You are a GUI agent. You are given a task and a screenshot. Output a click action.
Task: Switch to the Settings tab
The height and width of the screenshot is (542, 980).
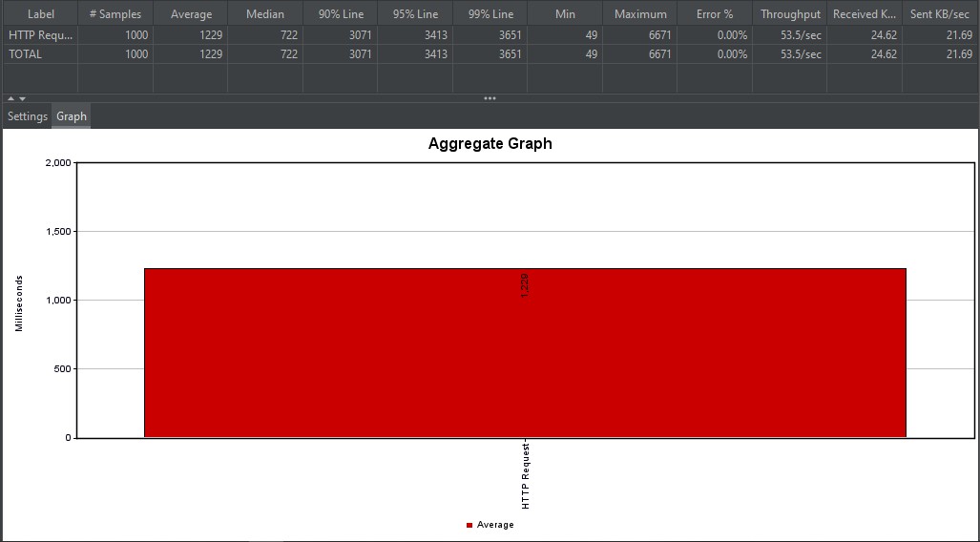pyautogui.click(x=28, y=116)
